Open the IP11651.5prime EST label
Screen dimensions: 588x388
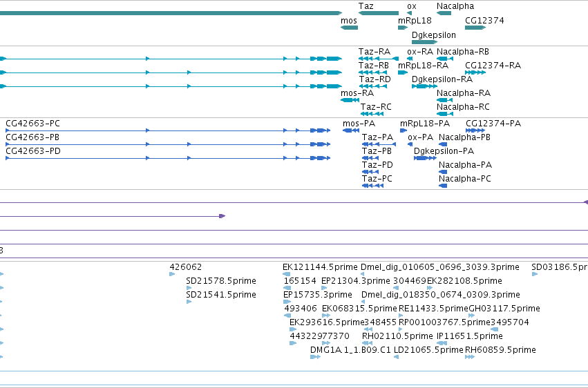click(x=470, y=336)
